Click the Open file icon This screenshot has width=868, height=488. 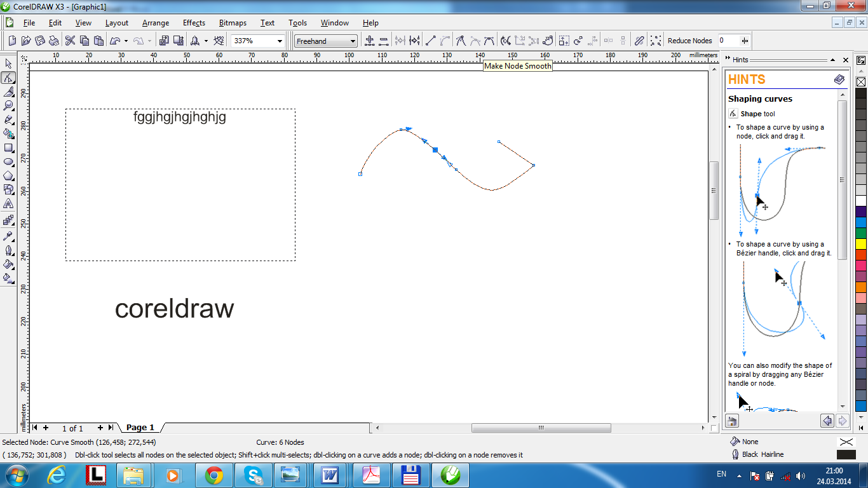coord(26,41)
